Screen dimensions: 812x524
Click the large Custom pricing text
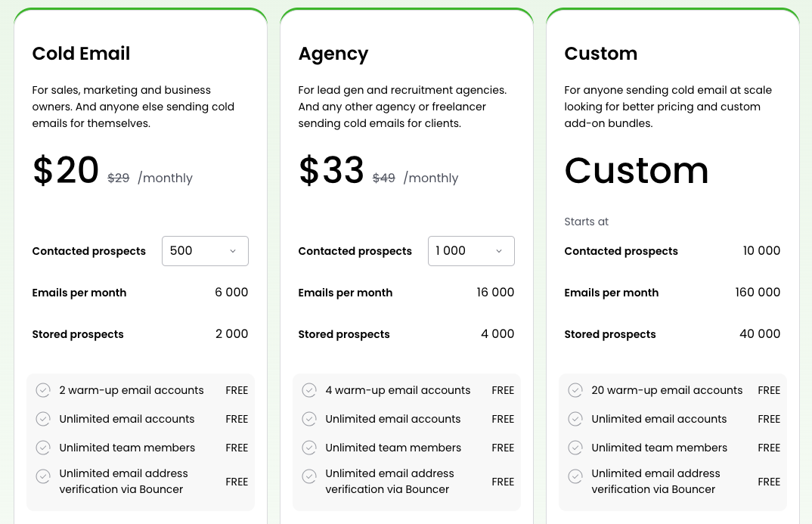(x=637, y=171)
